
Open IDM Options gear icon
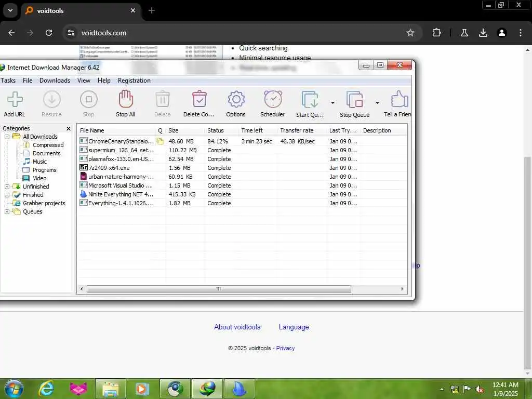(x=236, y=99)
